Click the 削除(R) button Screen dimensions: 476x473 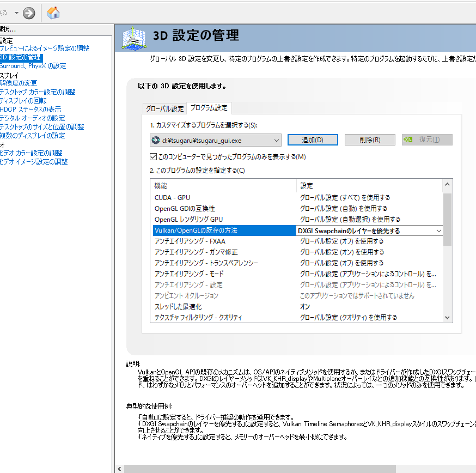point(370,140)
